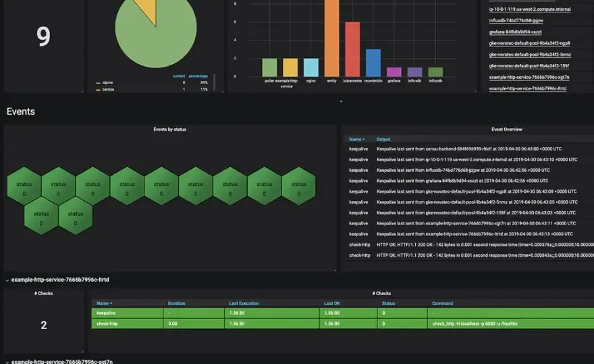Viewport: 594px width, 364px height.
Task: Collapse the Events section header
Action: (20, 112)
